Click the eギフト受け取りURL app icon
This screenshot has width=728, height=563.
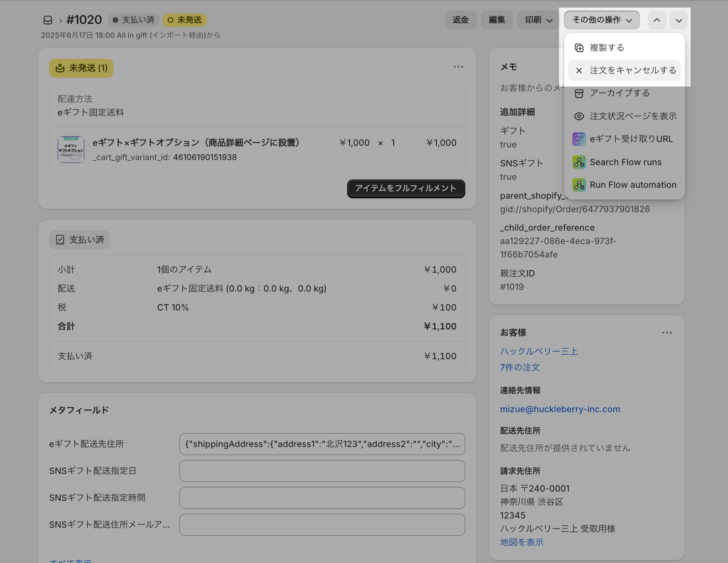(x=579, y=139)
